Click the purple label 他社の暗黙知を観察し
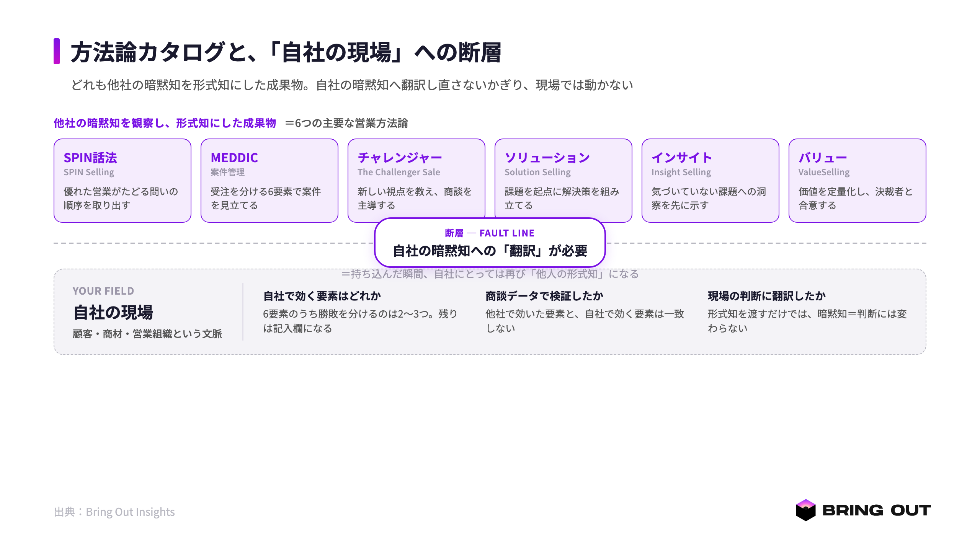 pos(165,123)
